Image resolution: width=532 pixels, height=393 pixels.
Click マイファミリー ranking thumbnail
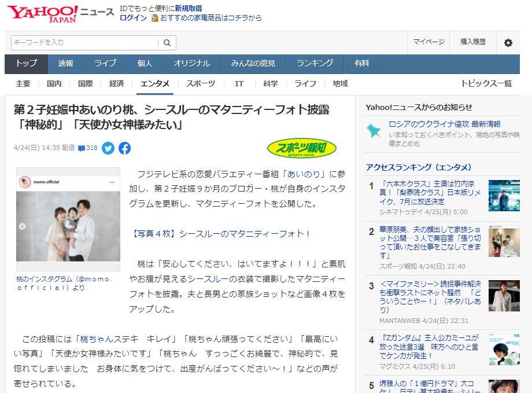(504, 296)
